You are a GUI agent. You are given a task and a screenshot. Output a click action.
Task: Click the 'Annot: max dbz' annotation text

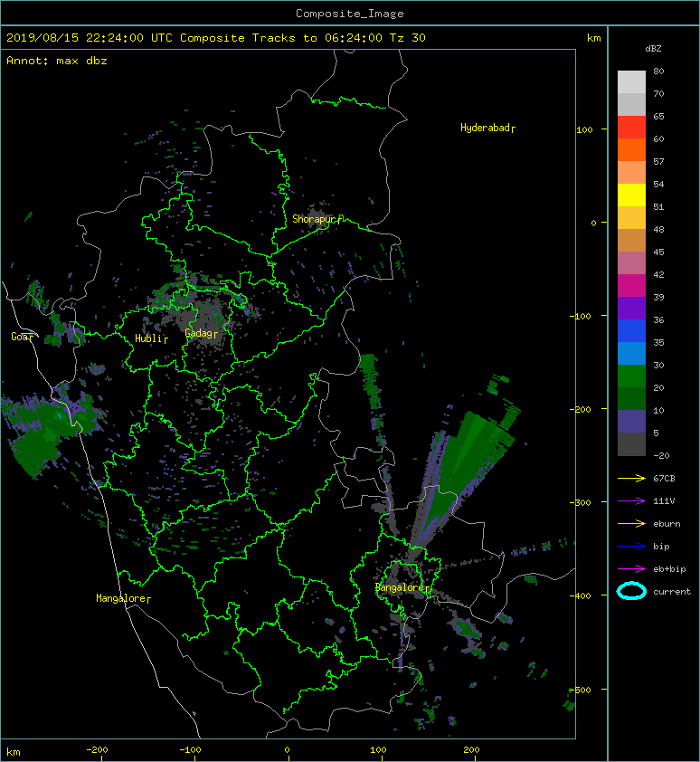[x=57, y=61]
